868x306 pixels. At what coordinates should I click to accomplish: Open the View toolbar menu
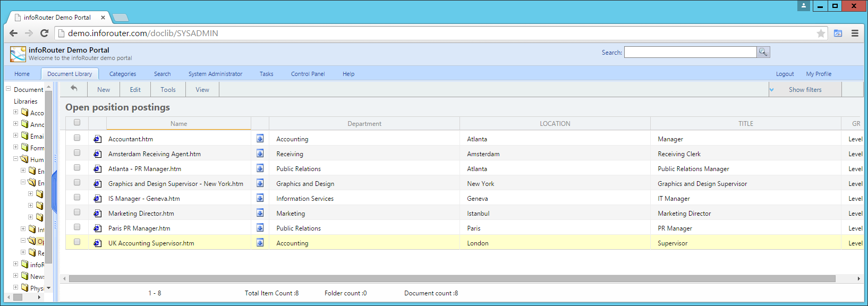(x=202, y=90)
